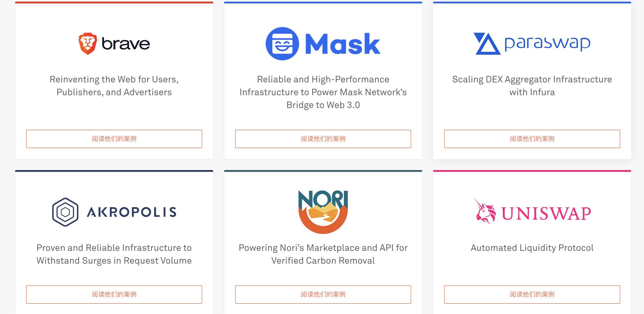Click the Mask smiley face icon
The image size is (644, 314).
tap(282, 44)
